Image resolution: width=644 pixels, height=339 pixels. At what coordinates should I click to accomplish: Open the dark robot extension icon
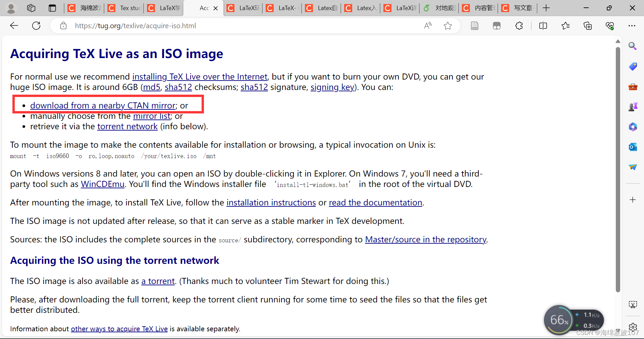[x=497, y=26]
